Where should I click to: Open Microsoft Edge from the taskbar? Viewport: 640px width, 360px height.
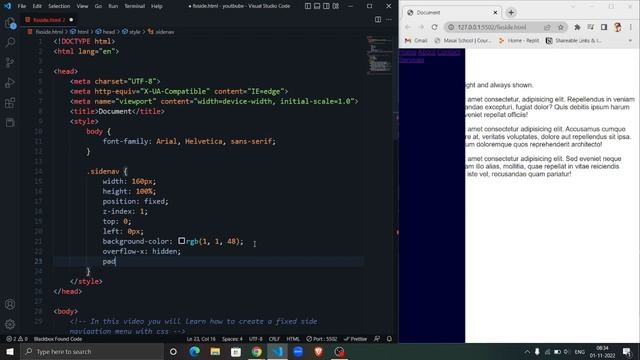pyautogui.click(x=194, y=351)
